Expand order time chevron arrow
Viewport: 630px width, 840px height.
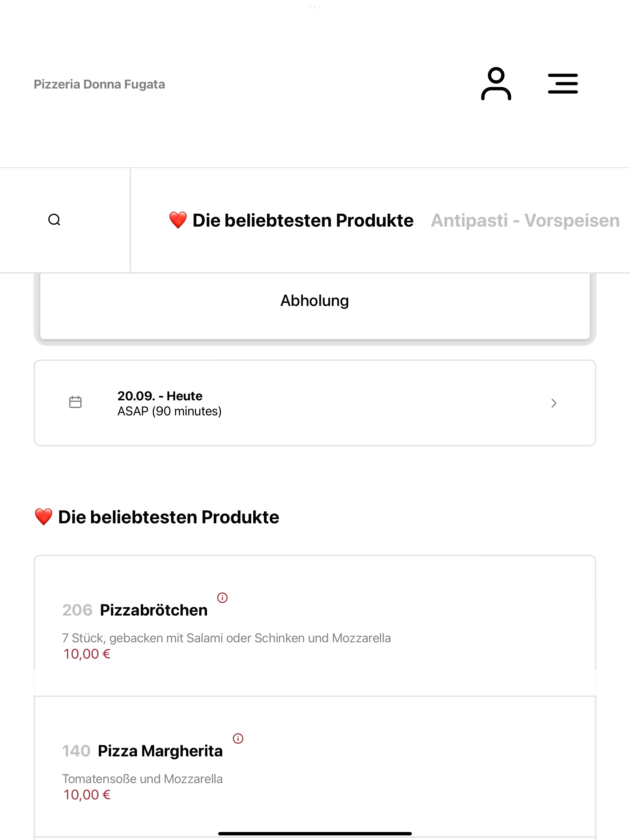[x=554, y=403]
